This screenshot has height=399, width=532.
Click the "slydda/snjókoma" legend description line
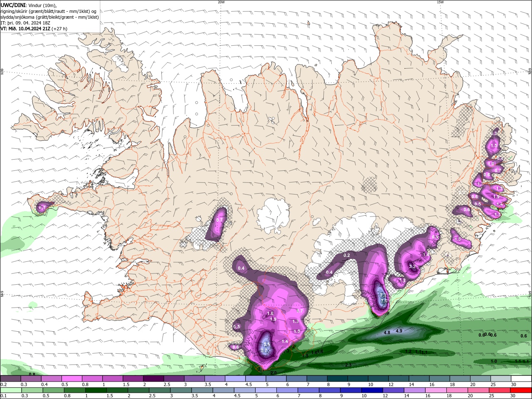click(49, 17)
